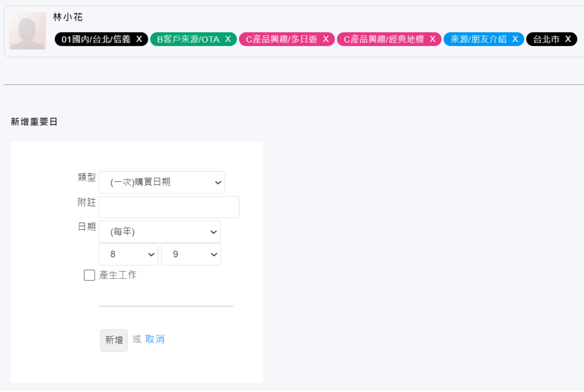Viewport: 584px width, 392px height.
Task: Focus the 附註 text field
Action: pos(169,207)
